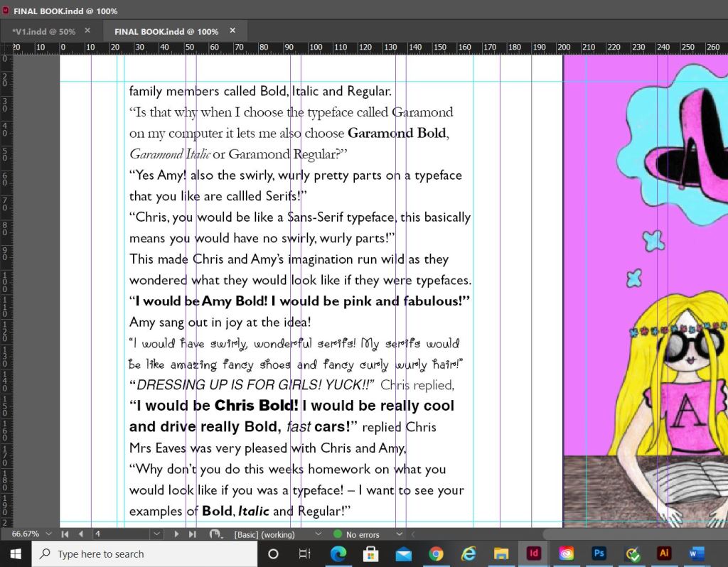This screenshot has height=567, width=728.
Task: Click the ruler origin corner box
Action: tap(6, 48)
